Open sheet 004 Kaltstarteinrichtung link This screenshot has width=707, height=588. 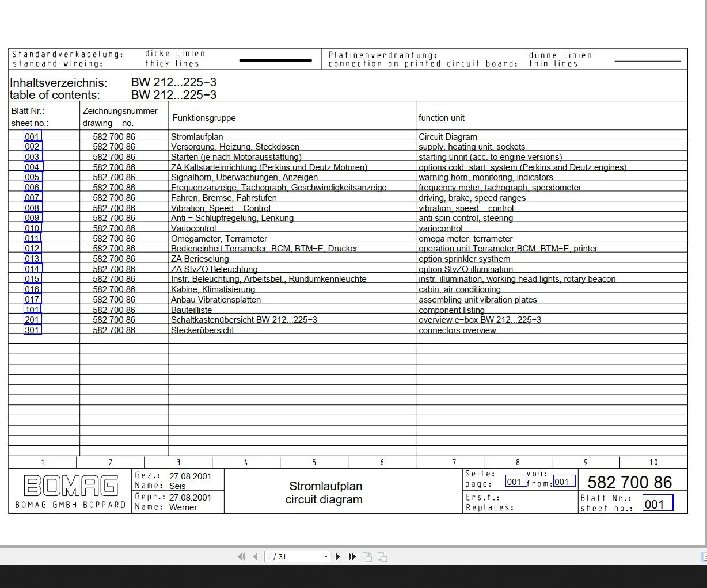point(33,167)
